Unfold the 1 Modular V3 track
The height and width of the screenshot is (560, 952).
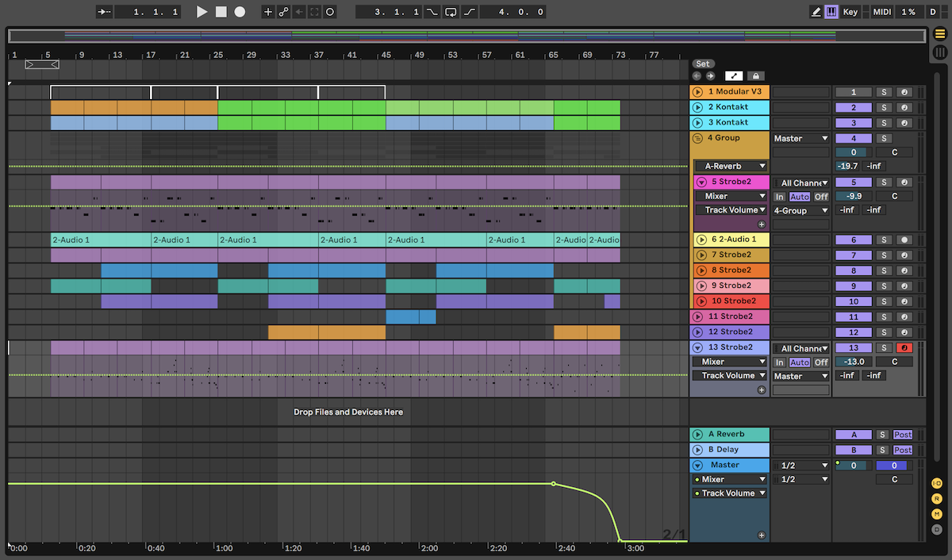(x=698, y=92)
